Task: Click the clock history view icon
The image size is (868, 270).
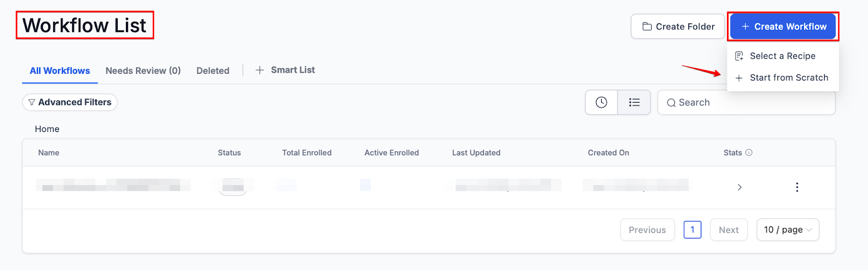Action: pos(601,102)
